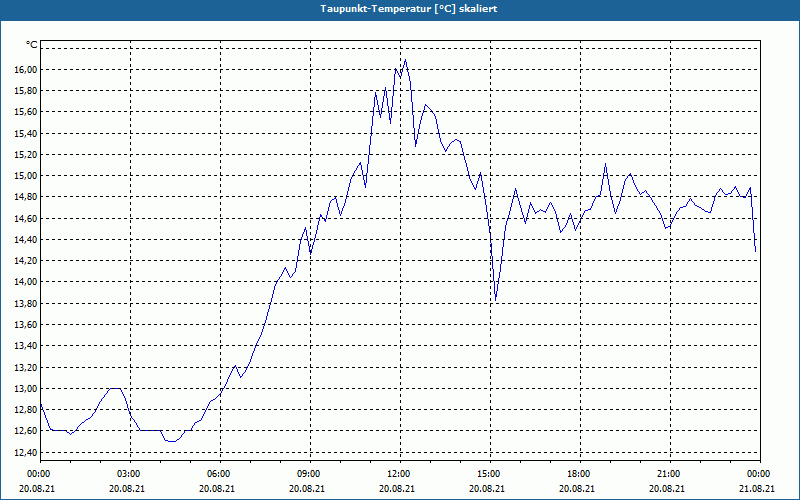Click the curve's sharp dip just after 15:00

point(495,301)
